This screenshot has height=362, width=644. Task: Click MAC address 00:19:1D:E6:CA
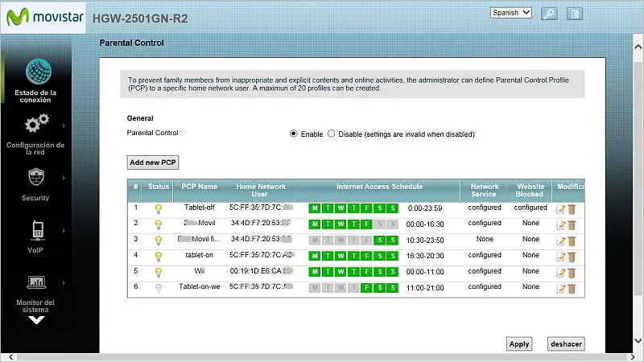pyautogui.click(x=261, y=271)
